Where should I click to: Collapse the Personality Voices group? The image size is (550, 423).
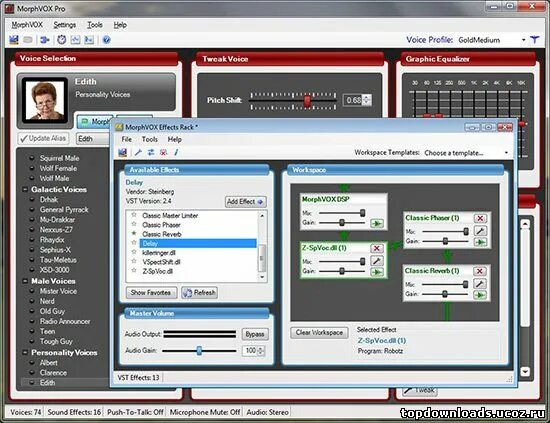tap(25, 352)
